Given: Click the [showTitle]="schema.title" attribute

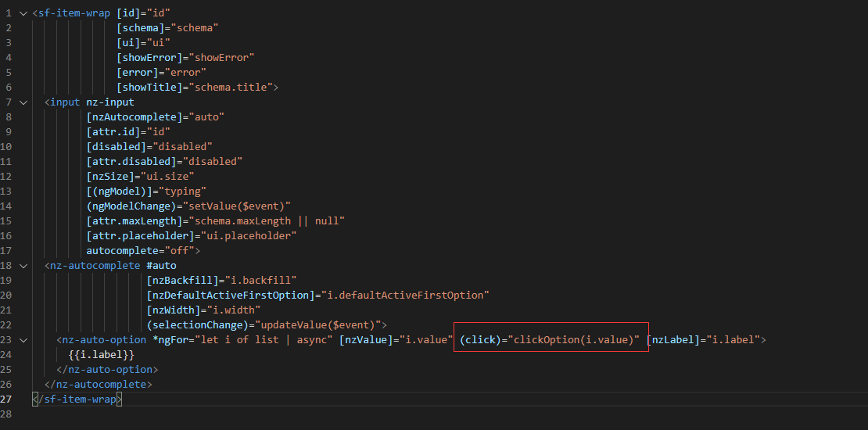Looking at the screenshot, I should tap(195, 87).
